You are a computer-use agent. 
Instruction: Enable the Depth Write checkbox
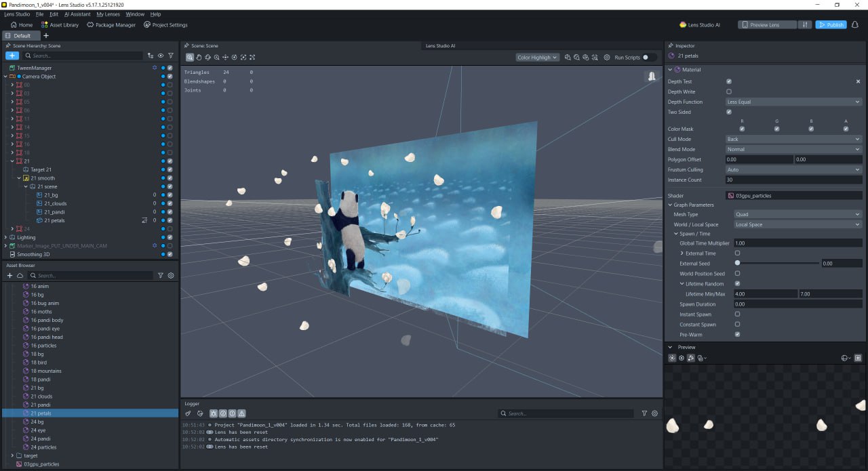pos(729,91)
